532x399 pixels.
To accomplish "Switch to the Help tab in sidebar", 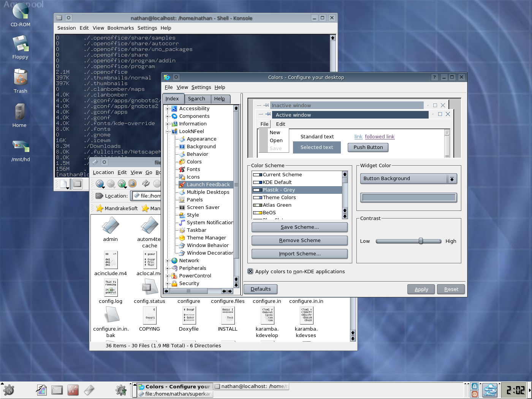I will (x=220, y=99).
